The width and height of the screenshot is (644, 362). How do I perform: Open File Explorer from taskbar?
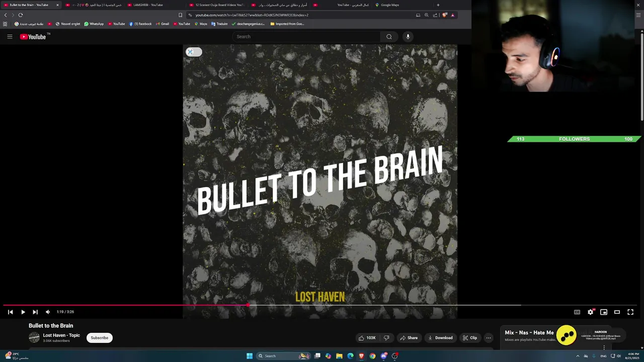[x=339, y=356]
